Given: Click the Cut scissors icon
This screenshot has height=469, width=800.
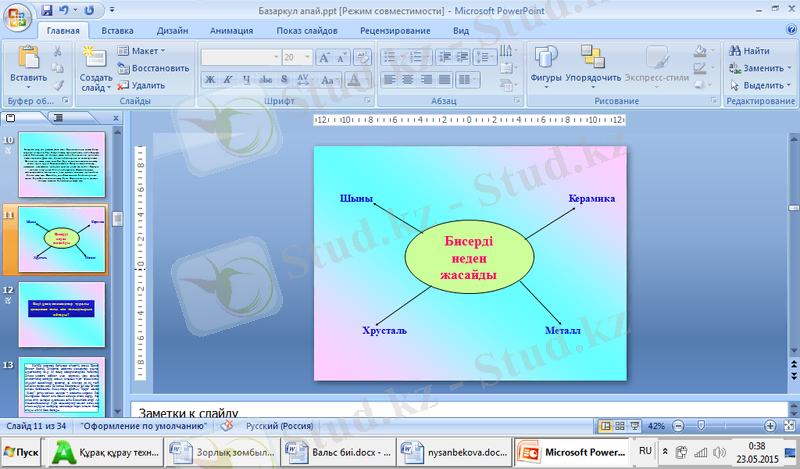Looking at the screenshot, I should (x=57, y=51).
